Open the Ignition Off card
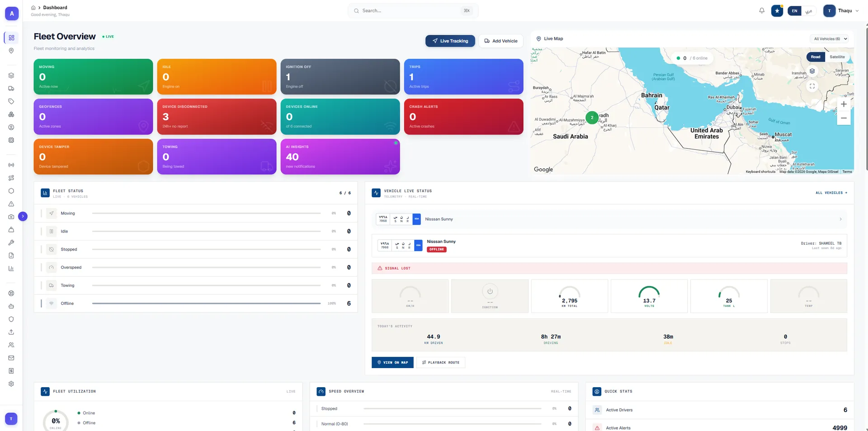The height and width of the screenshot is (431, 868). [340, 77]
